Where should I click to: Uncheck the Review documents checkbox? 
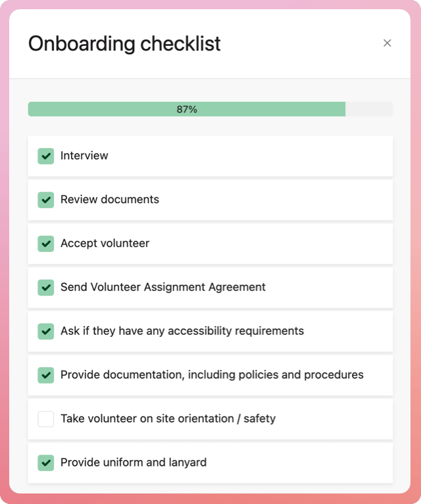(x=45, y=199)
